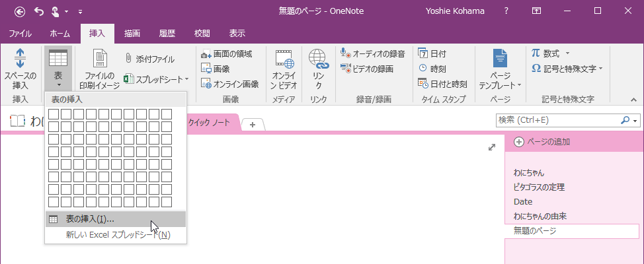Click the search magnifier icon
644x264 pixels.
point(625,120)
